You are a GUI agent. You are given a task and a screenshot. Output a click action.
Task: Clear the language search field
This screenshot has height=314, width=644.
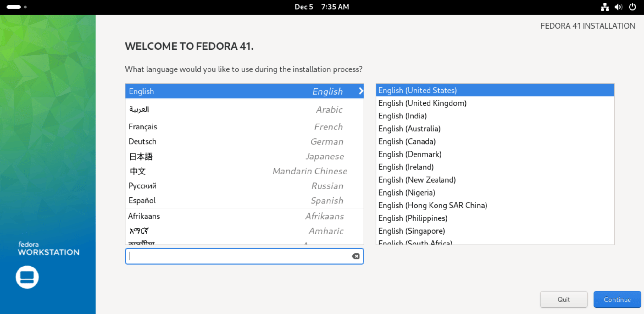click(355, 256)
